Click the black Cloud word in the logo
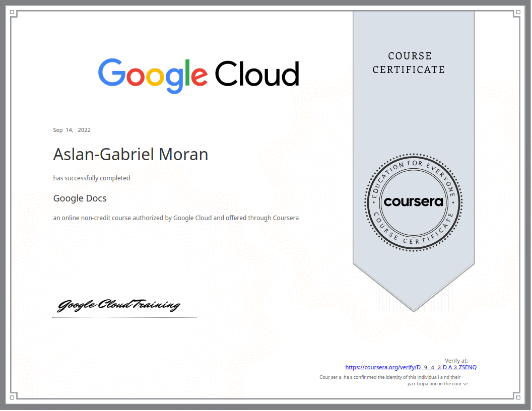Screen dimensions: 532x411 point(257,74)
